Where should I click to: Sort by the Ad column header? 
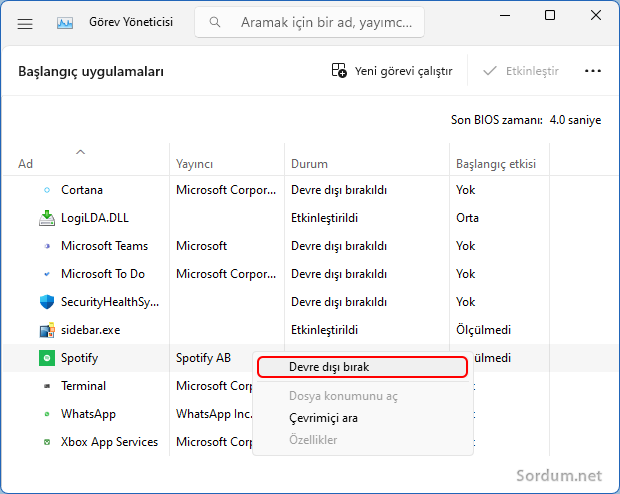click(x=25, y=164)
